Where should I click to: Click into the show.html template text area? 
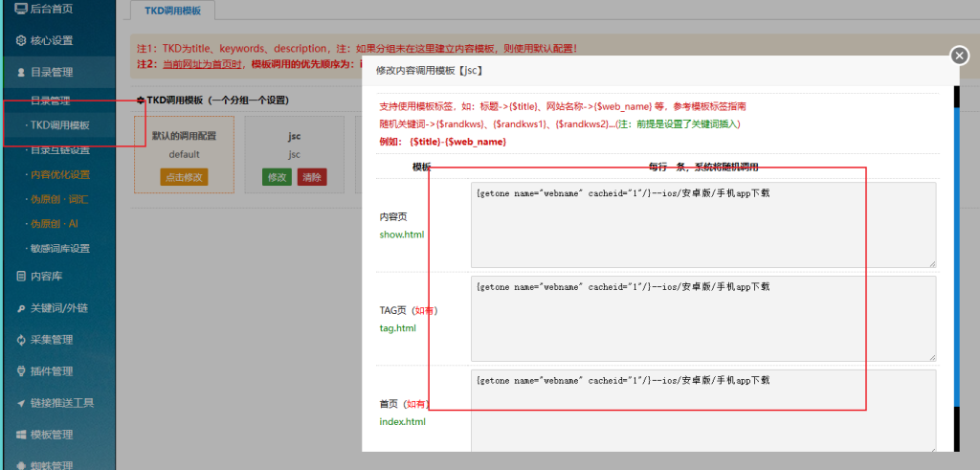point(702,224)
